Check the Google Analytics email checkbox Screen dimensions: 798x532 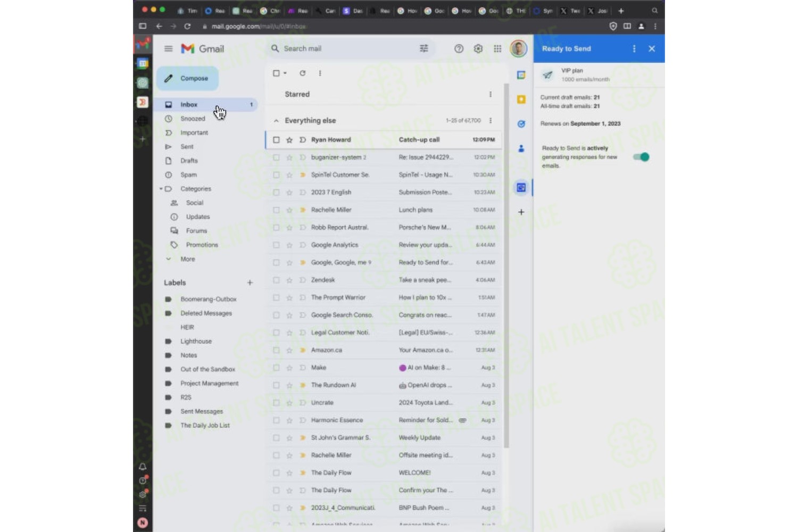click(x=276, y=245)
